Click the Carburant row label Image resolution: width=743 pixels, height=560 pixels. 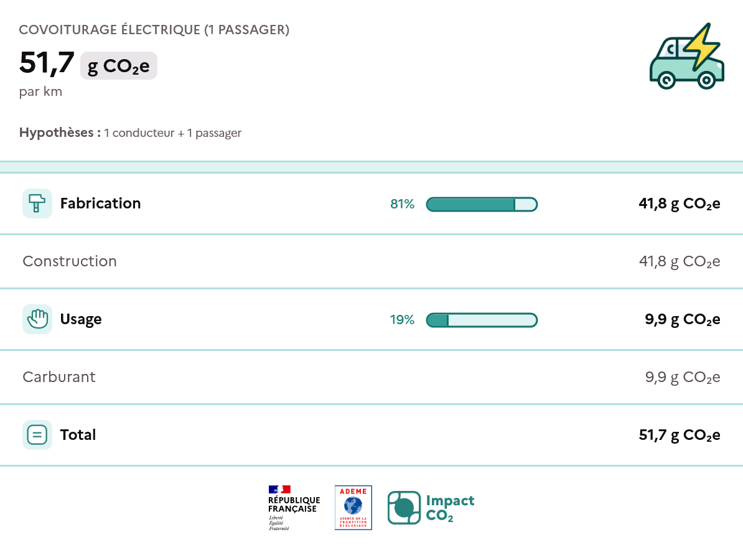point(59,377)
